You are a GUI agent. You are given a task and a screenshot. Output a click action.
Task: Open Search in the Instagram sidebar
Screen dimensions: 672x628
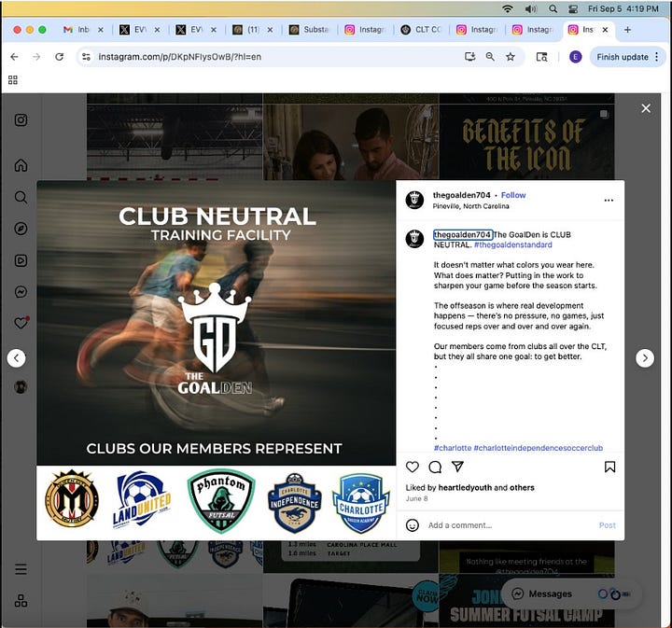[x=21, y=197]
